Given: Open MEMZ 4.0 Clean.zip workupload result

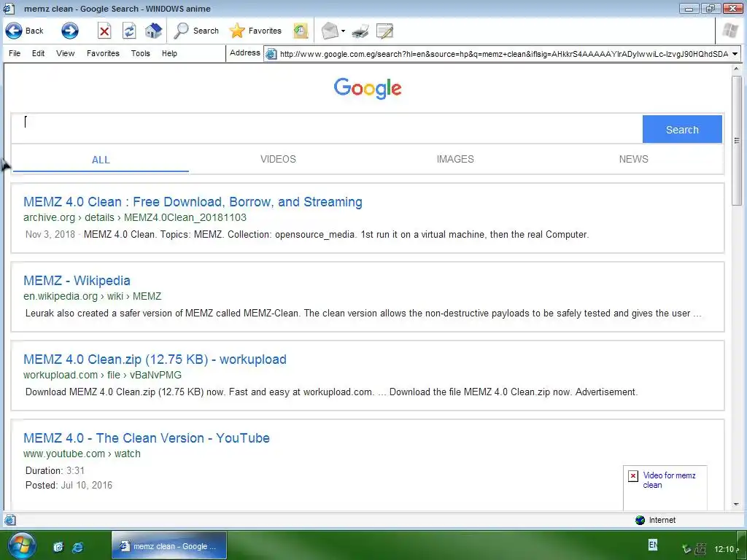Looking at the screenshot, I should click(155, 359).
